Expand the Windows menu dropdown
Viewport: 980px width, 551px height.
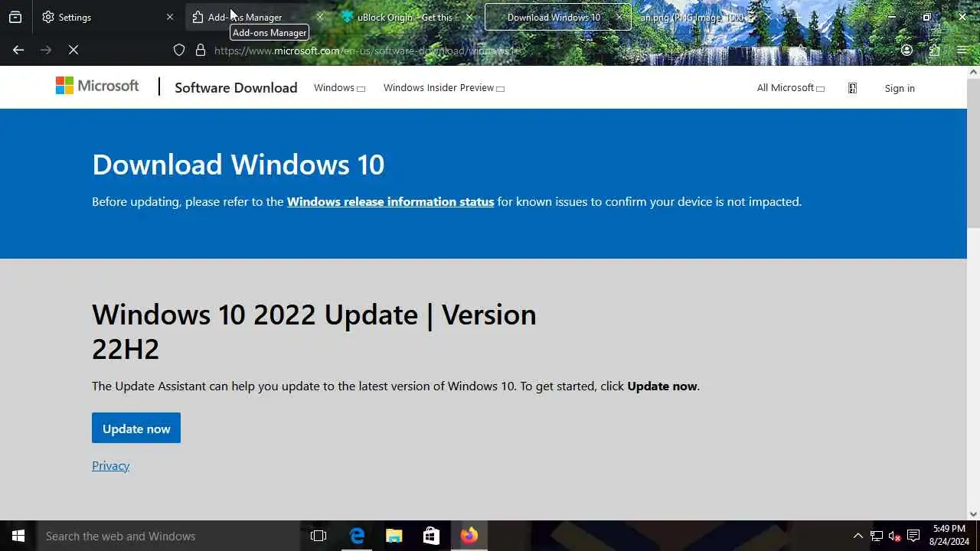click(x=339, y=88)
